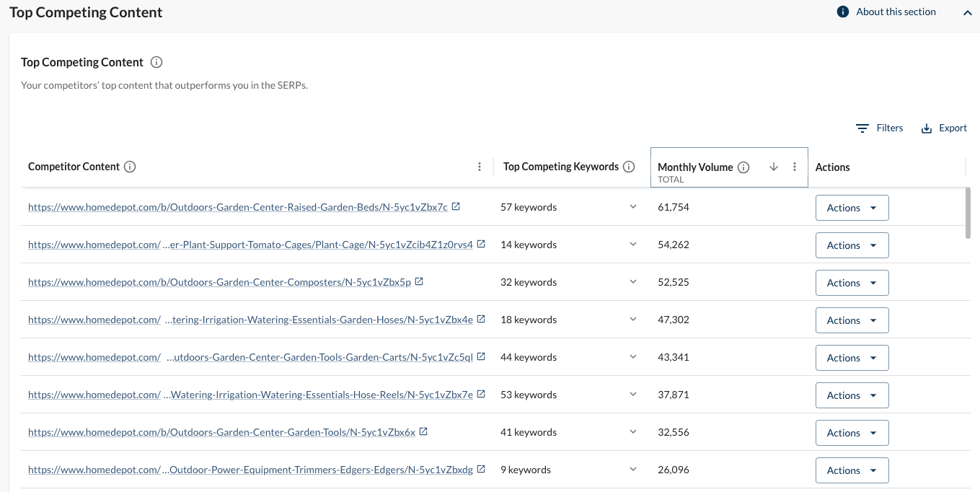Open the Monthly Volume column options menu
This screenshot has width=980, height=492.
[x=795, y=167]
